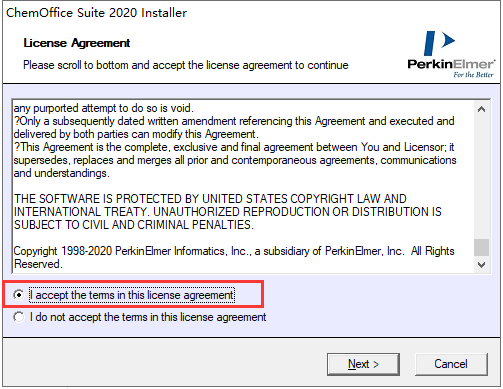
Task: Click the Copyright 1998-2020 paragraph
Action: 234,257
